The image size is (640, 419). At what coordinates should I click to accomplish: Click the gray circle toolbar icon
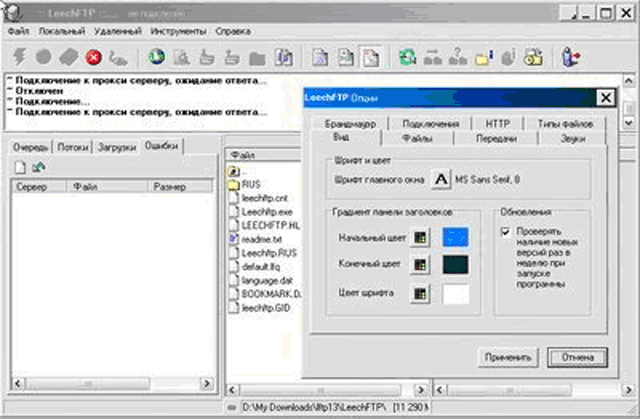[x=44, y=57]
